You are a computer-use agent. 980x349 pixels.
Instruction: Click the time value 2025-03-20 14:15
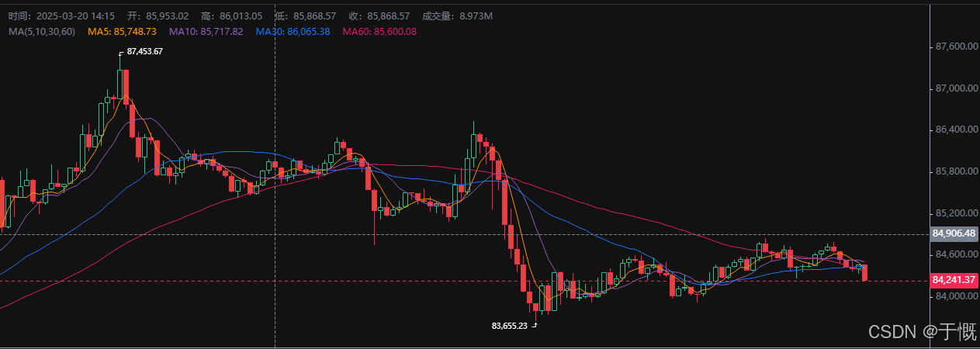tap(76, 16)
